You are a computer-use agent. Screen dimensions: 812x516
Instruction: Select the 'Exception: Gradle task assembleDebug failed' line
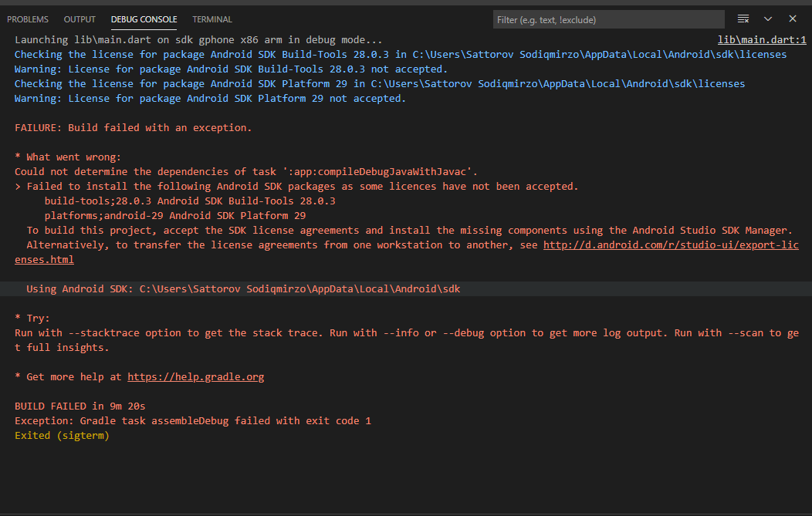[193, 421]
